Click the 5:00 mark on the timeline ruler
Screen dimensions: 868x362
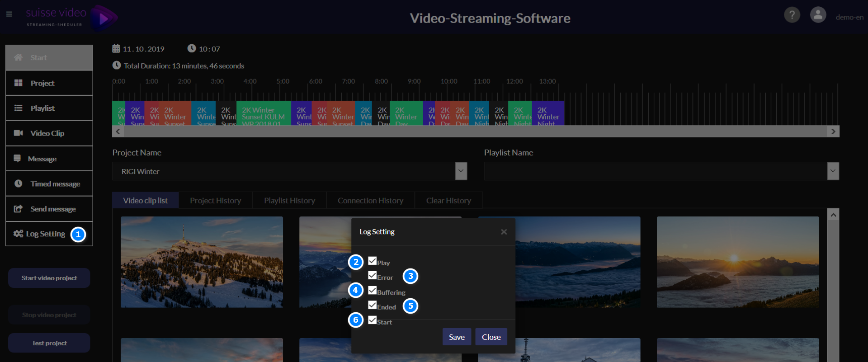point(283,81)
